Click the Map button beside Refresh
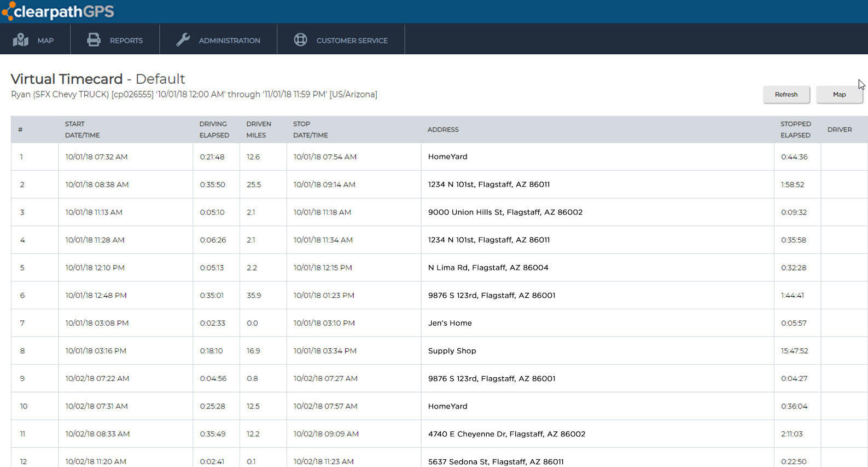Viewport: 868px width, 467px height. [x=839, y=95]
